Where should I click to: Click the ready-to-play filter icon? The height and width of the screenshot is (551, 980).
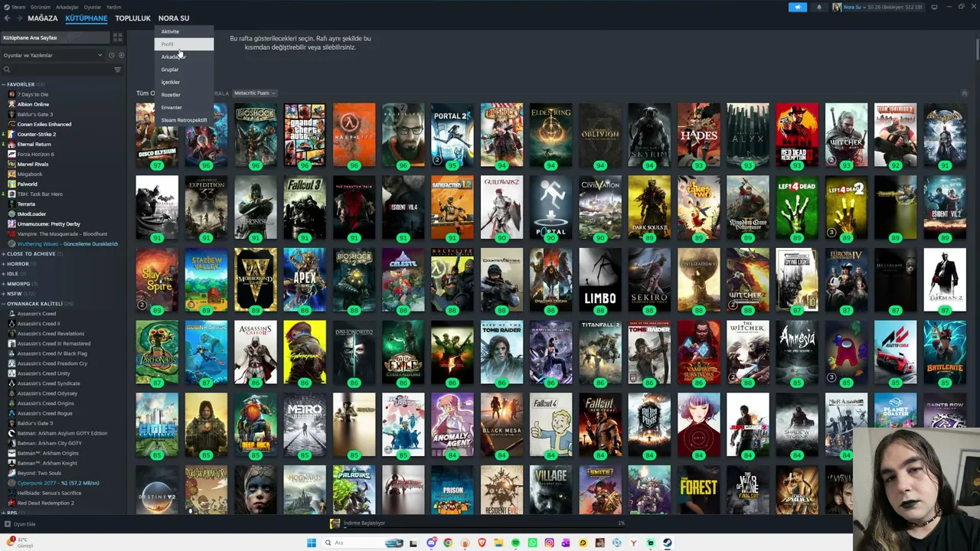point(121,55)
